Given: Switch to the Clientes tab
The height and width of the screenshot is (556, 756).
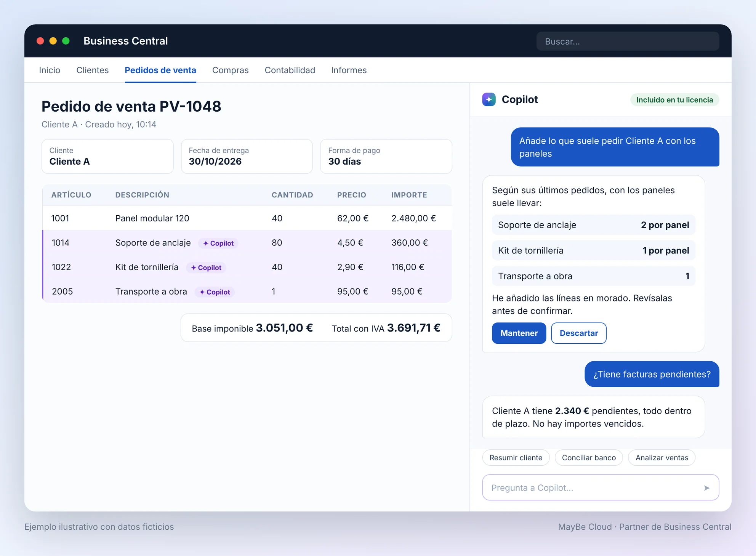Looking at the screenshot, I should click(93, 70).
